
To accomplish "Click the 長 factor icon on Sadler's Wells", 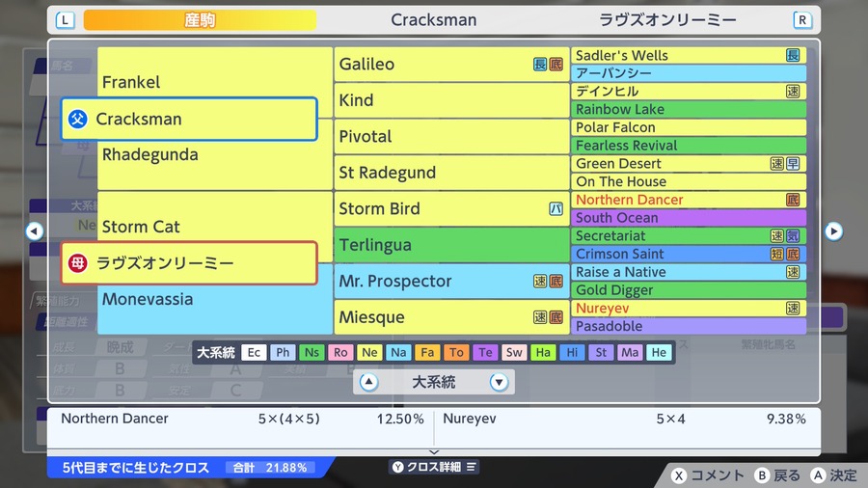I will (793, 55).
